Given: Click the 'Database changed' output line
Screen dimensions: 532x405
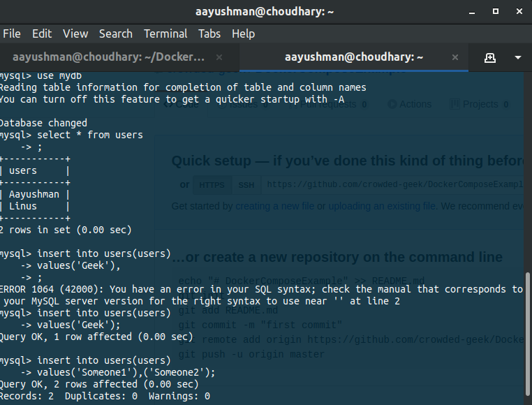Looking at the screenshot, I should tap(43, 123).
